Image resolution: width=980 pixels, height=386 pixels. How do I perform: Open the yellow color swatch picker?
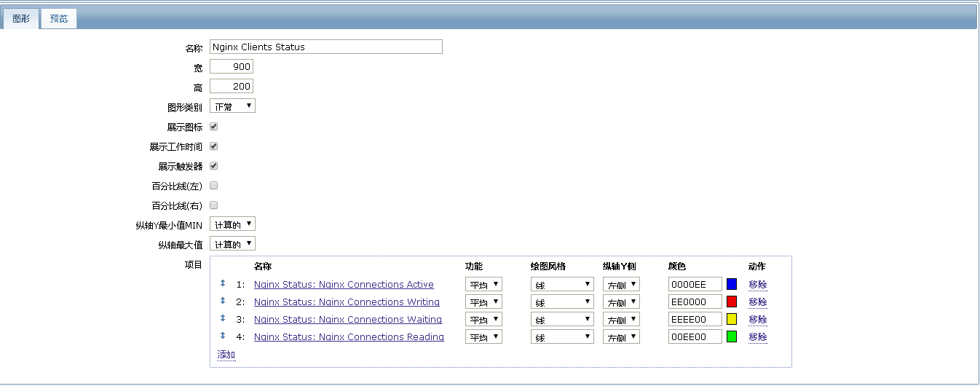tap(732, 319)
